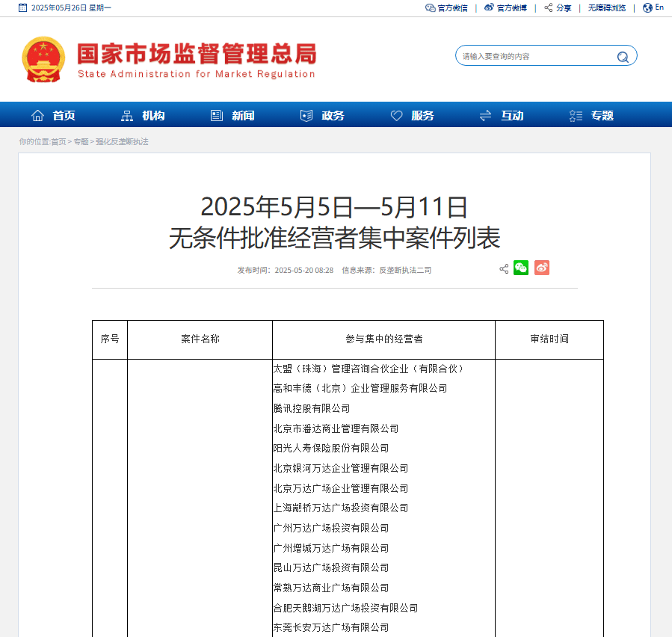Click the national emblem logo
This screenshot has width=672, height=637.
click(x=43, y=60)
